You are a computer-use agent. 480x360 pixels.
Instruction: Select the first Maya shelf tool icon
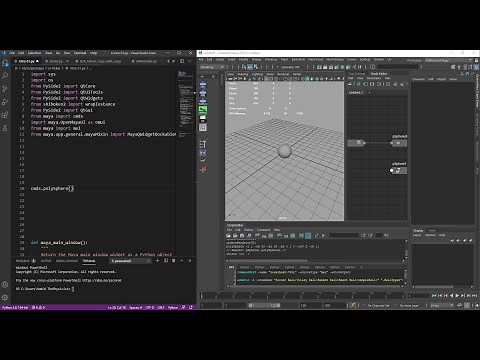click(203, 85)
